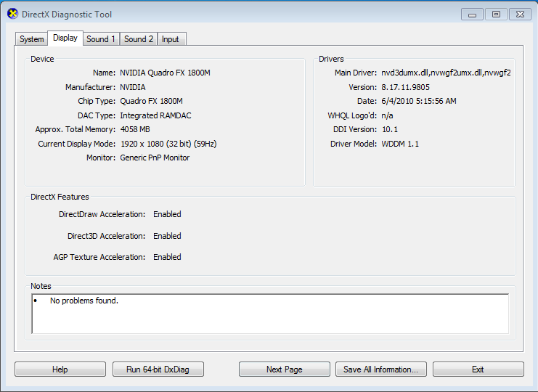Maximize the DirectX Diagnostic Tool window
This screenshot has width=538, height=392.
point(496,15)
